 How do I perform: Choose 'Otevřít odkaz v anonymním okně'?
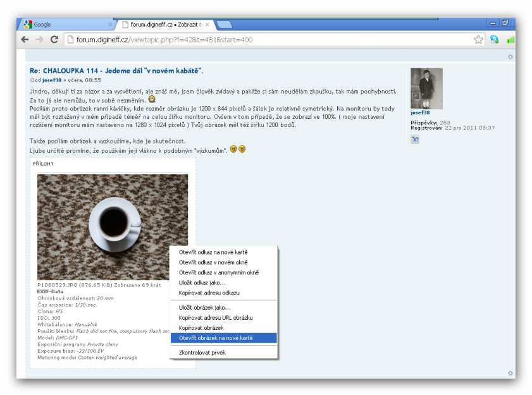coord(218,272)
